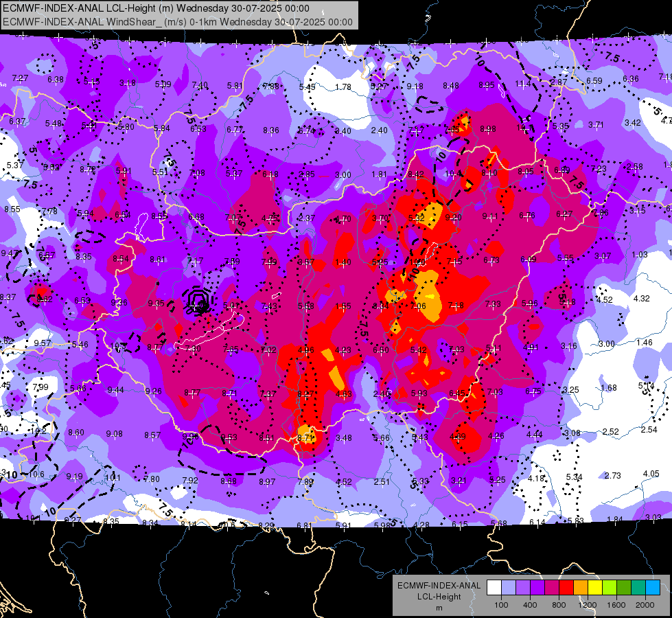Click the shear value 8.98

(488, 128)
